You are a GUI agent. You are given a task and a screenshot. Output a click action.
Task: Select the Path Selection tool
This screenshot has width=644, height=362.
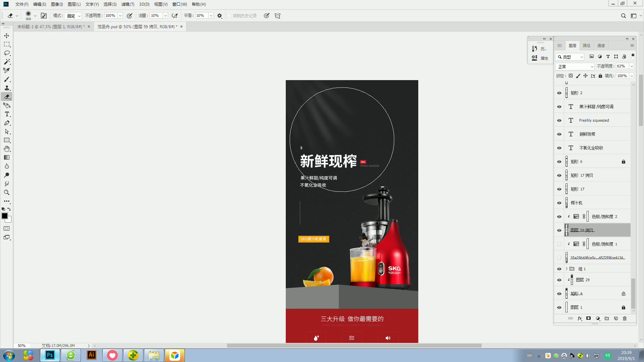(x=7, y=131)
